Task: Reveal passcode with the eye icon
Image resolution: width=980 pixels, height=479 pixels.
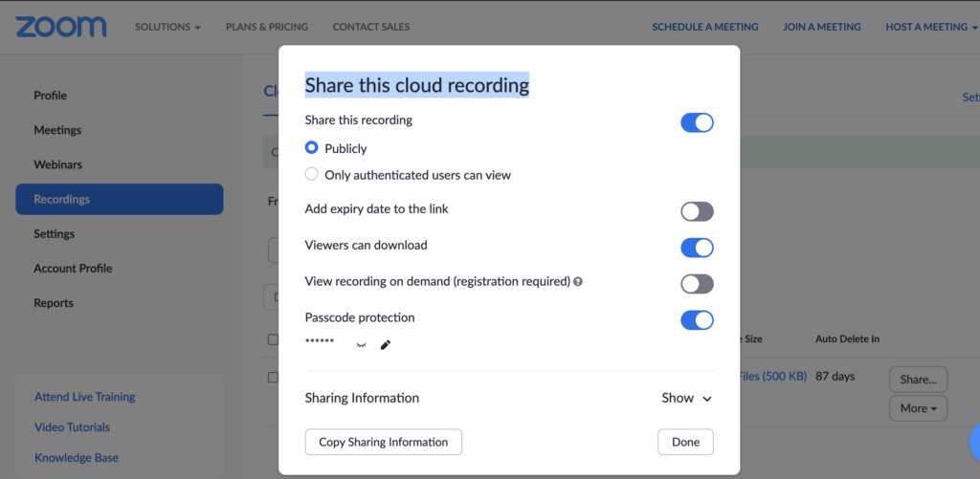Action: [361, 345]
